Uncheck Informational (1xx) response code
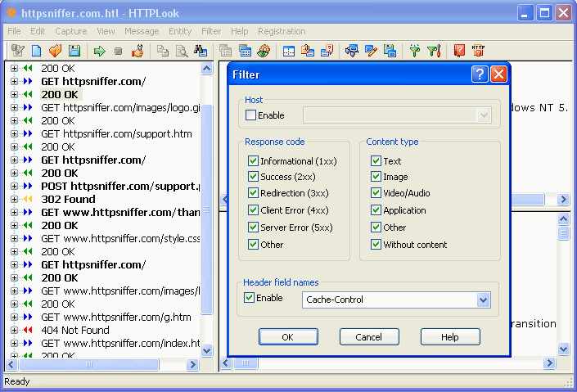The height and width of the screenshot is (392, 577). (253, 161)
